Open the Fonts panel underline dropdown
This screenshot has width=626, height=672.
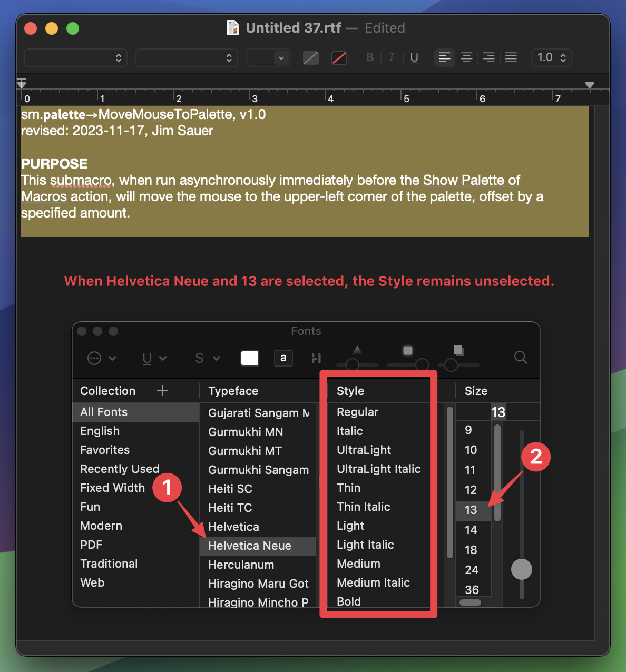[154, 358]
